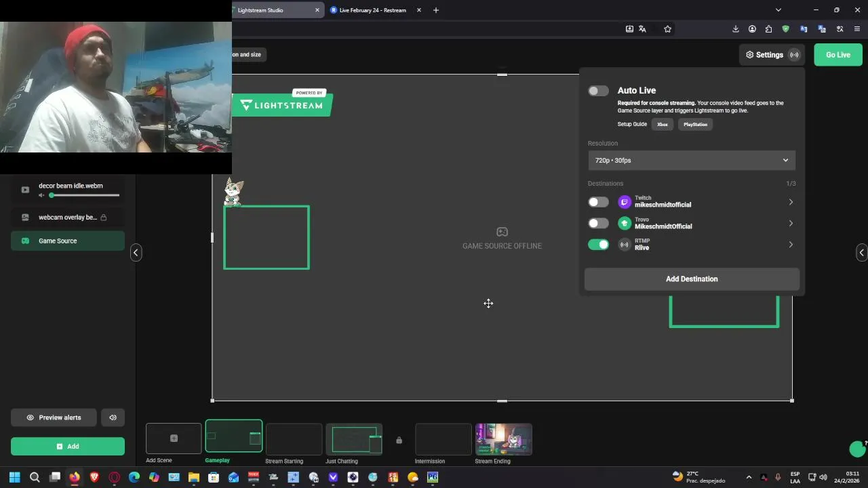
Task: Collapse the left layers panel
Action: tap(136, 252)
